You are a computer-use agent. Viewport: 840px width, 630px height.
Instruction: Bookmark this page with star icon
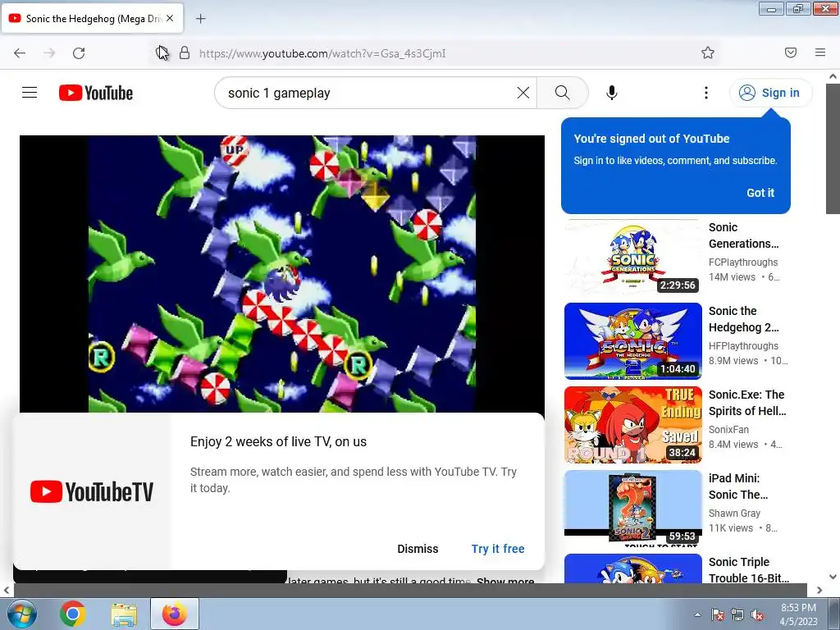(x=708, y=52)
